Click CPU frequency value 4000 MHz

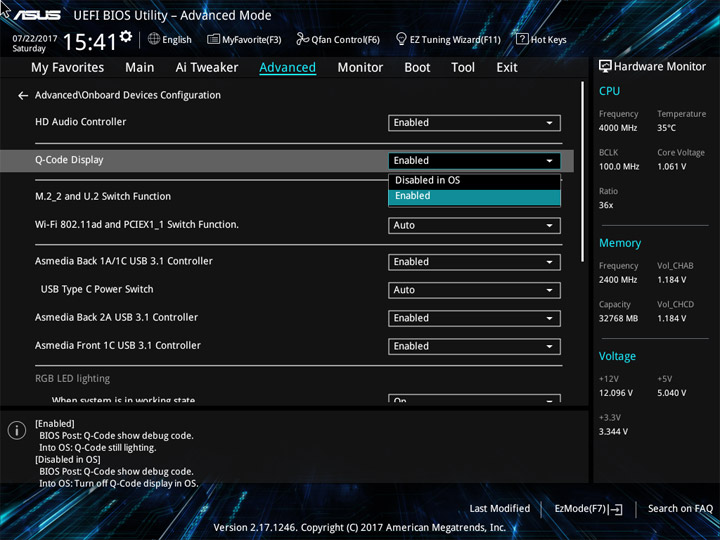(618, 128)
